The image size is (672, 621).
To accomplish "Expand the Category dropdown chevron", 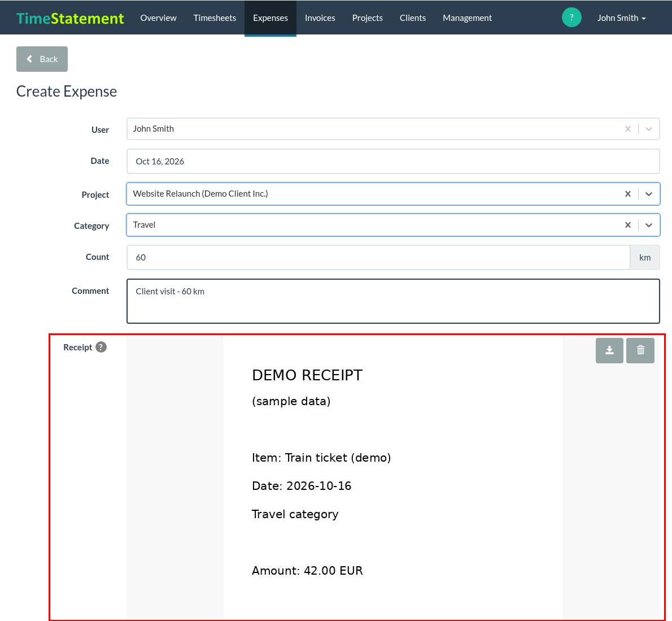I will (649, 225).
